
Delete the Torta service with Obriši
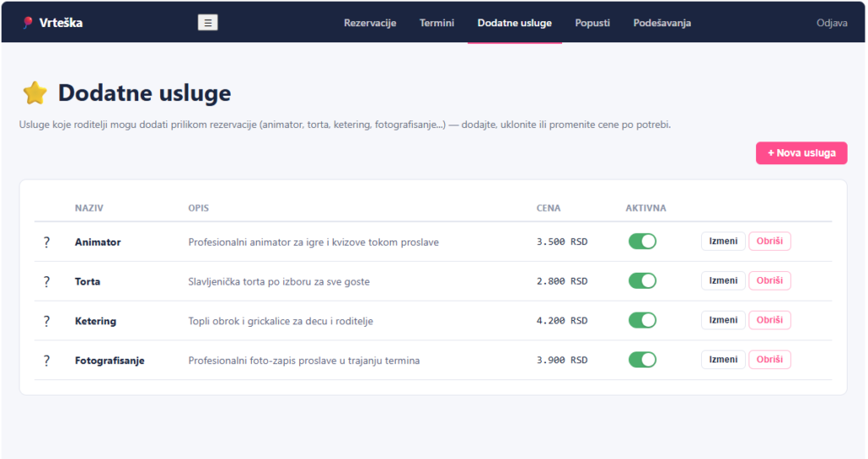(x=770, y=280)
